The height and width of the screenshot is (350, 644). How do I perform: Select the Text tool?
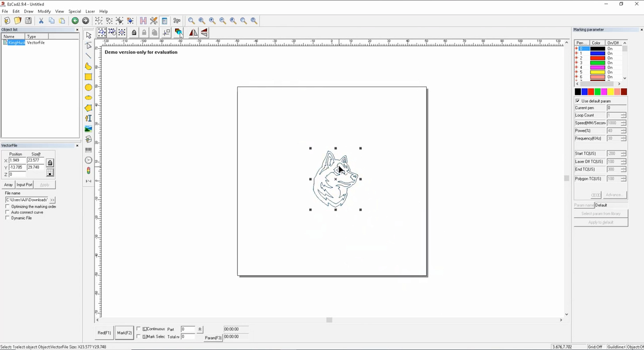click(88, 118)
